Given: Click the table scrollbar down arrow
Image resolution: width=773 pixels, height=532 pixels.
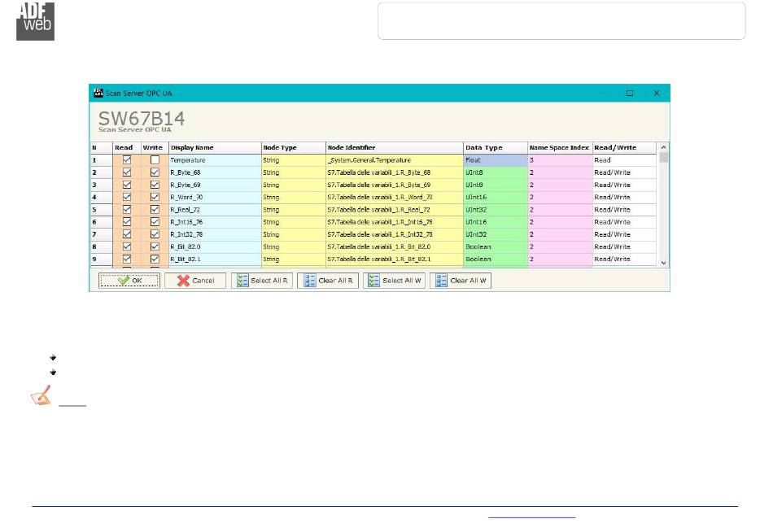Looking at the screenshot, I should (663, 263).
